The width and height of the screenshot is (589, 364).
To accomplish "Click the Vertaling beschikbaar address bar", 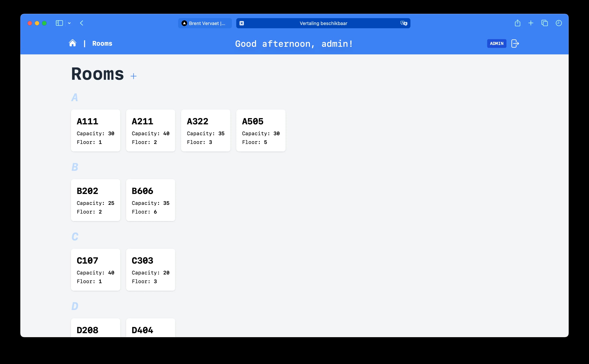I will pos(323,23).
